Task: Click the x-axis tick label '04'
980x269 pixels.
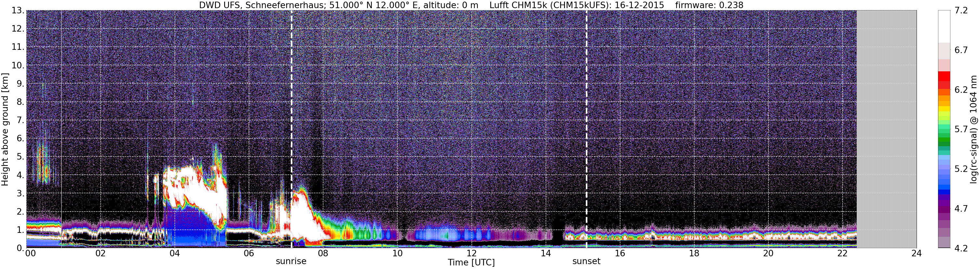Action: point(174,253)
